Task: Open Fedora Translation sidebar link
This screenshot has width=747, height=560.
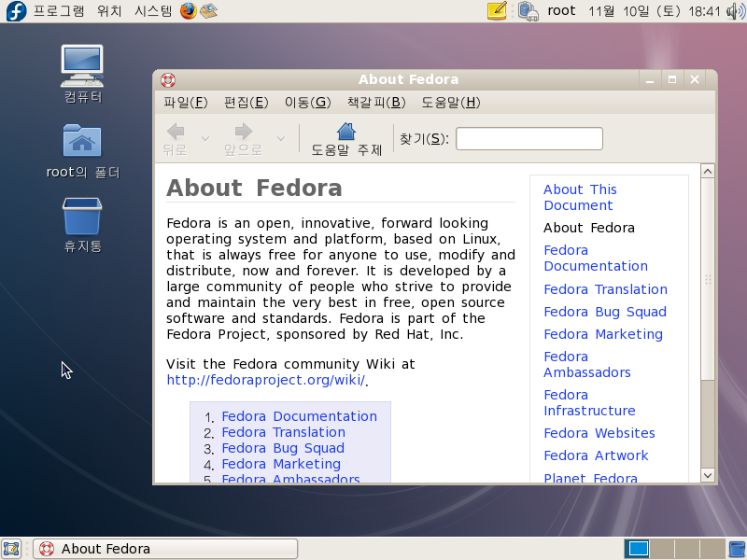Action: click(605, 289)
